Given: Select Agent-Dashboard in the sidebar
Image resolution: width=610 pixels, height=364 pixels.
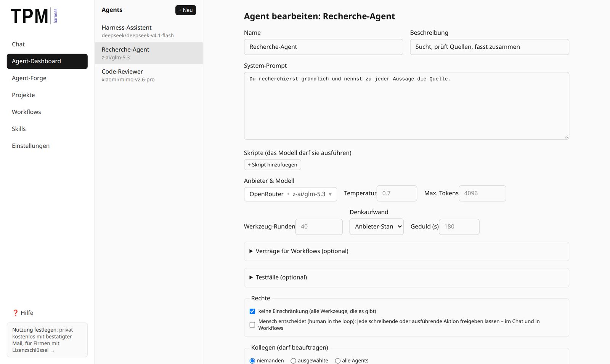Looking at the screenshot, I should point(47,61).
